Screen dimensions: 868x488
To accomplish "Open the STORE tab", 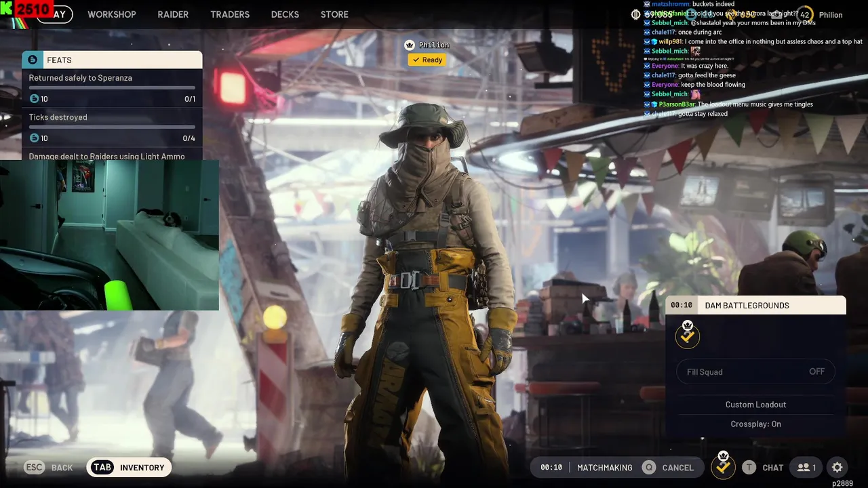I will point(334,14).
